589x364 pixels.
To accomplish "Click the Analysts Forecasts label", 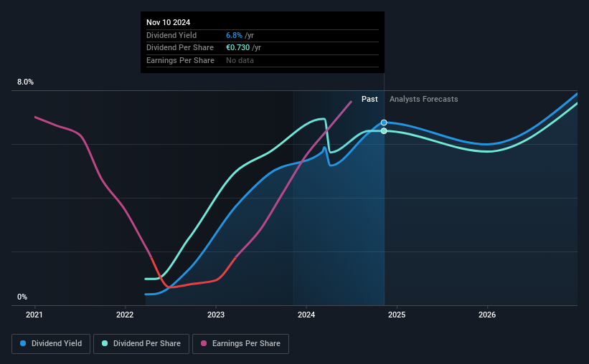I will coord(424,99).
